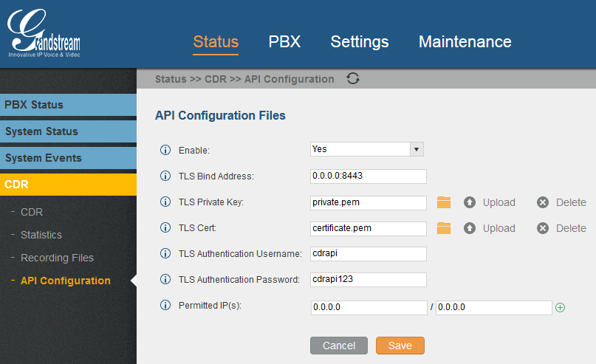This screenshot has height=364, width=596.
Task: Add another Permitted IP with green plus
Action: coord(560,307)
